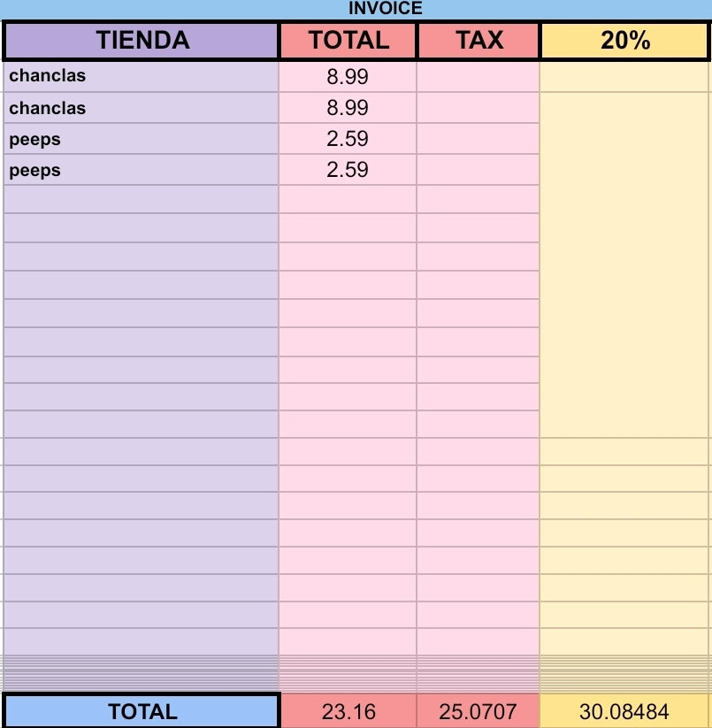Click empty TAX cell beside second peeps
Screen dimensions: 712x728
478,170
